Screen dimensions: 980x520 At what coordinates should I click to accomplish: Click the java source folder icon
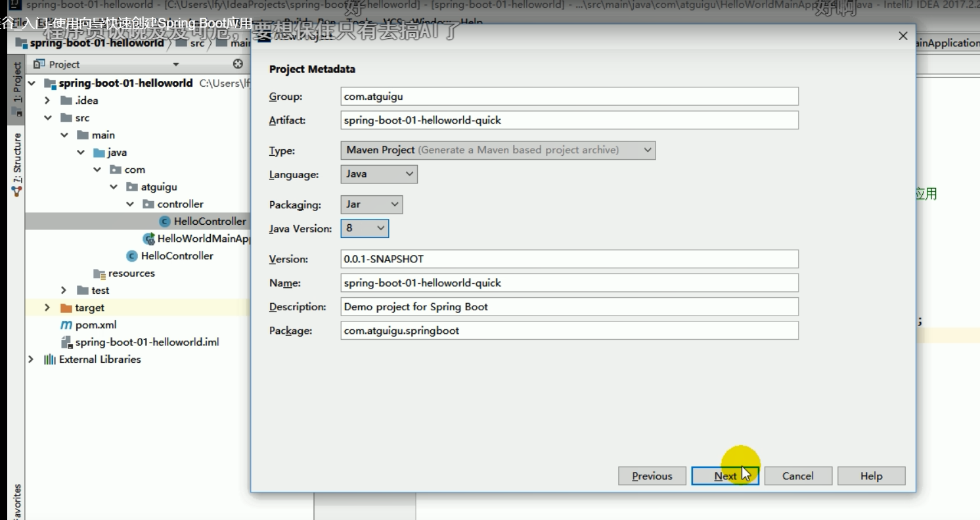(x=99, y=153)
